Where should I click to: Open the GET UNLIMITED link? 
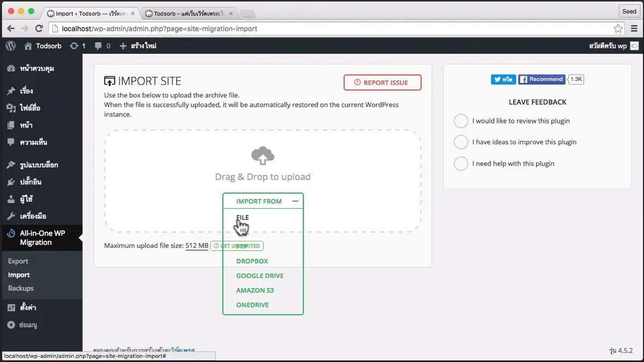click(x=237, y=246)
